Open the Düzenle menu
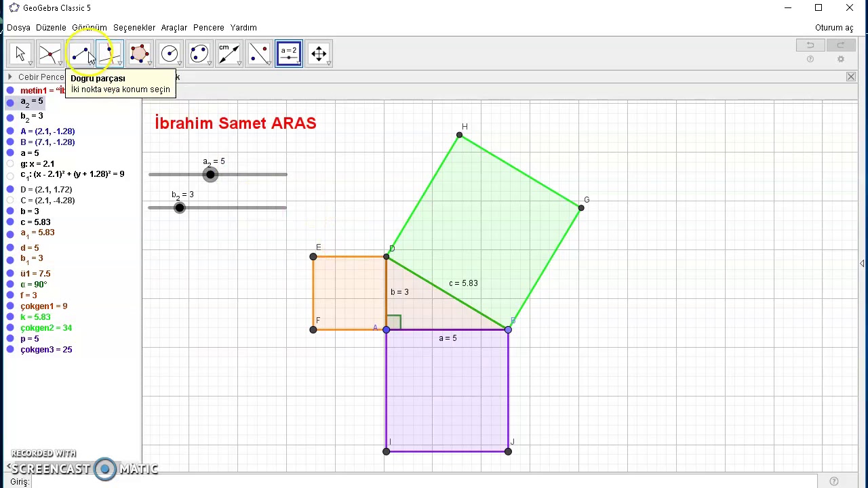This screenshot has height=488, width=868. click(x=51, y=28)
